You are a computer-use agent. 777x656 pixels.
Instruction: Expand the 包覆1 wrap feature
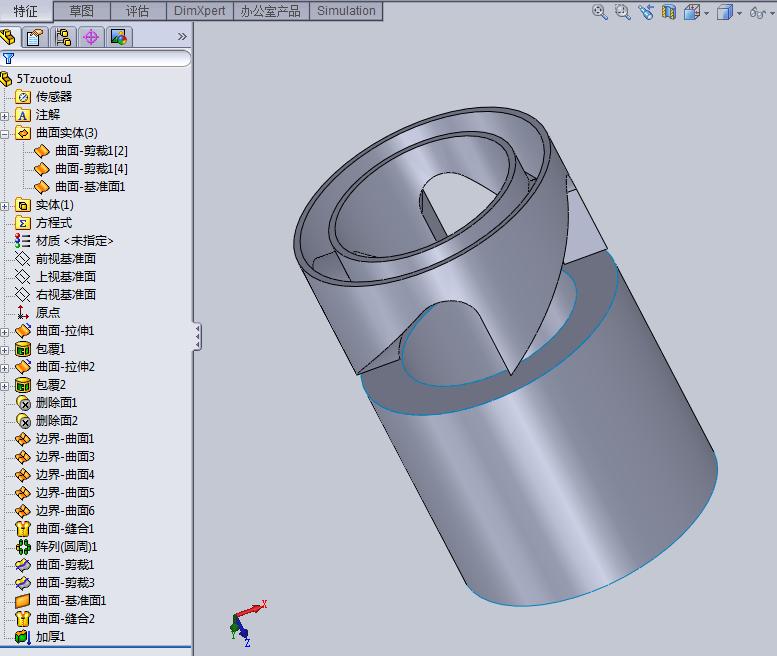coord(5,350)
